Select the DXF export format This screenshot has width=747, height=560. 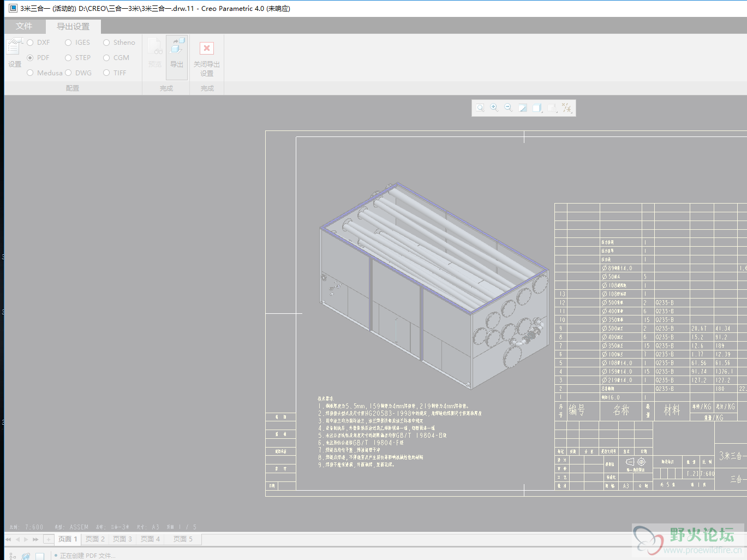pos(38,43)
